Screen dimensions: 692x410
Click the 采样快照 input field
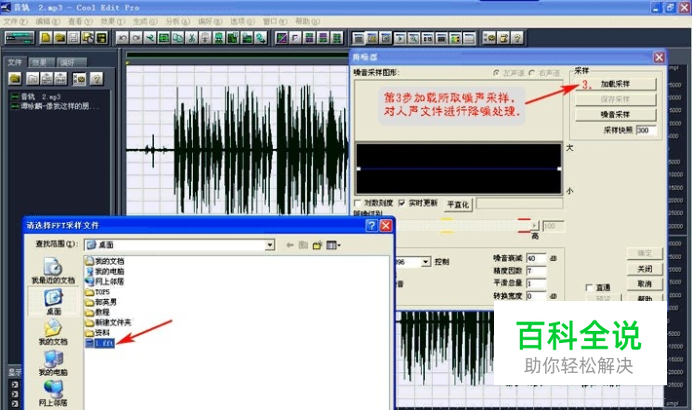[x=646, y=130]
